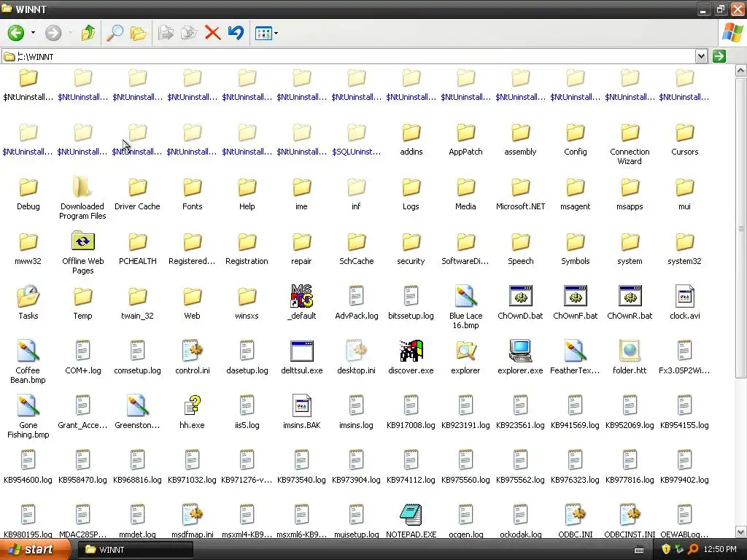Click the taskbar clock 12:50 PM
The image size is (747, 560).
(720, 550)
